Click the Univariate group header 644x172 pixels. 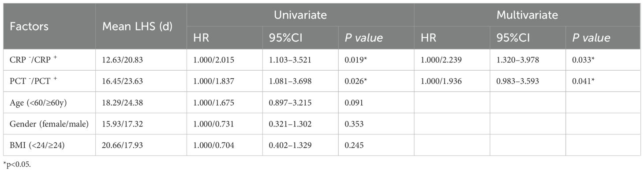300,15
